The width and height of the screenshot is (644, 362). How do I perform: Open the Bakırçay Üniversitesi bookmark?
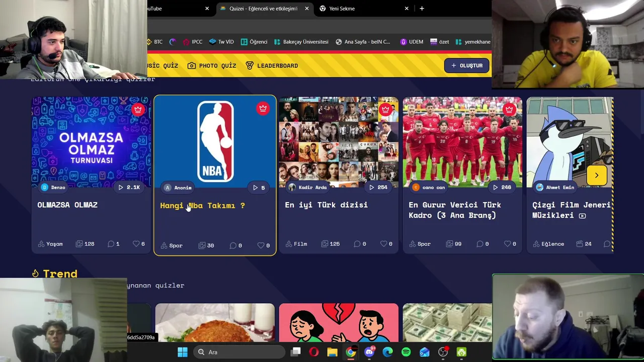point(301,42)
